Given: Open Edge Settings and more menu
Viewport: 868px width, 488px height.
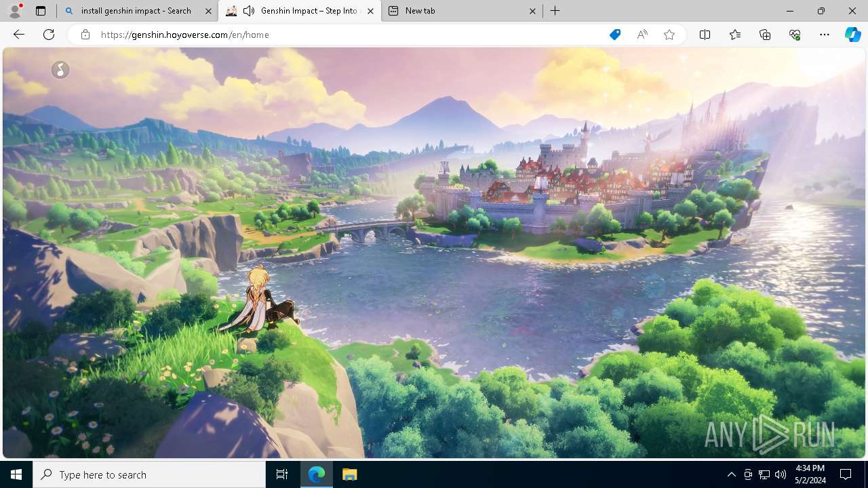Looking at the screenshot, I should pyautogui.click(x=825, y=35).
